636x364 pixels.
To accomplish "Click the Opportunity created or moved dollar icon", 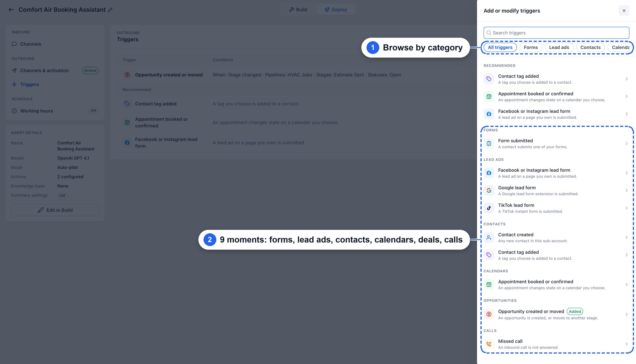I will point(489,314).
